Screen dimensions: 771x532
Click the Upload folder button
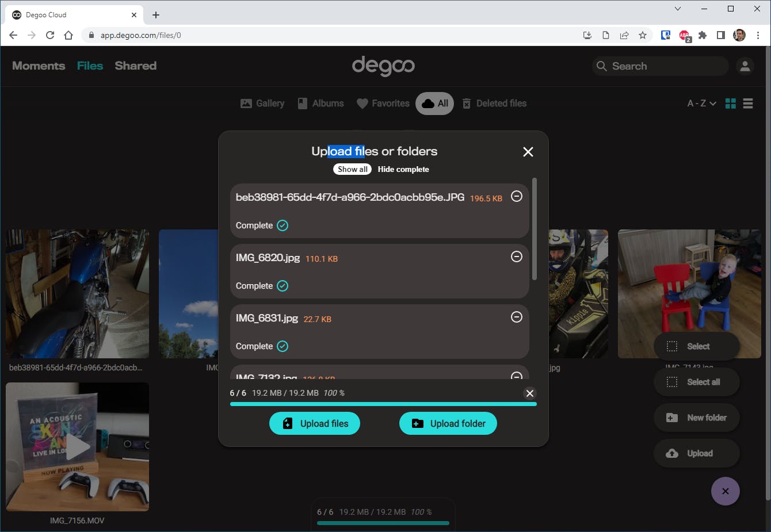[448, 423]
